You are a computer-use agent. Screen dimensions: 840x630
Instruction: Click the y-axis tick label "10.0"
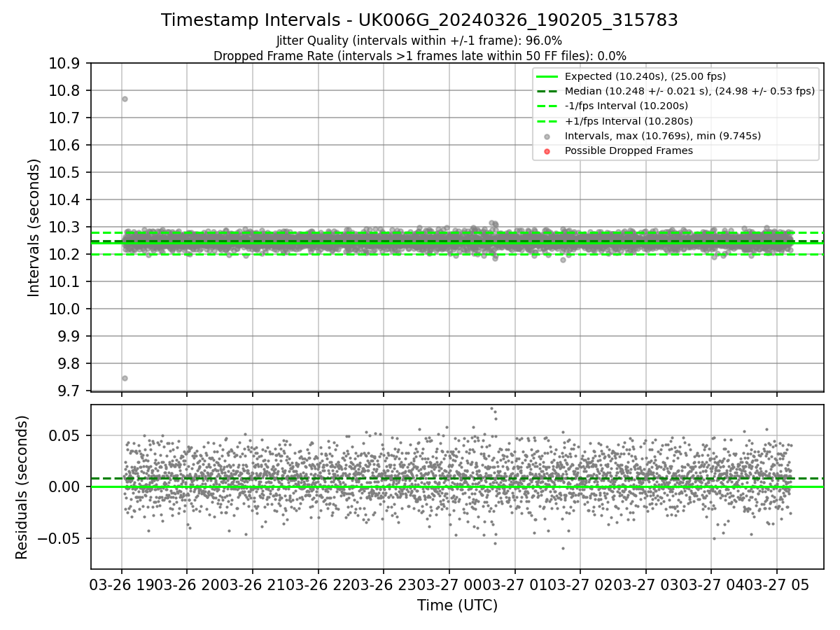click(65, 309)
